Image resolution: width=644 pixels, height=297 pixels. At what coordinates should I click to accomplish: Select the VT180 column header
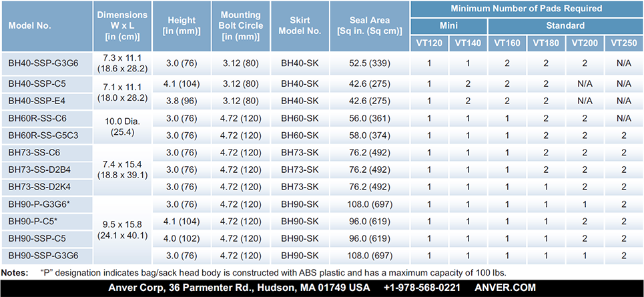point(546,43)
